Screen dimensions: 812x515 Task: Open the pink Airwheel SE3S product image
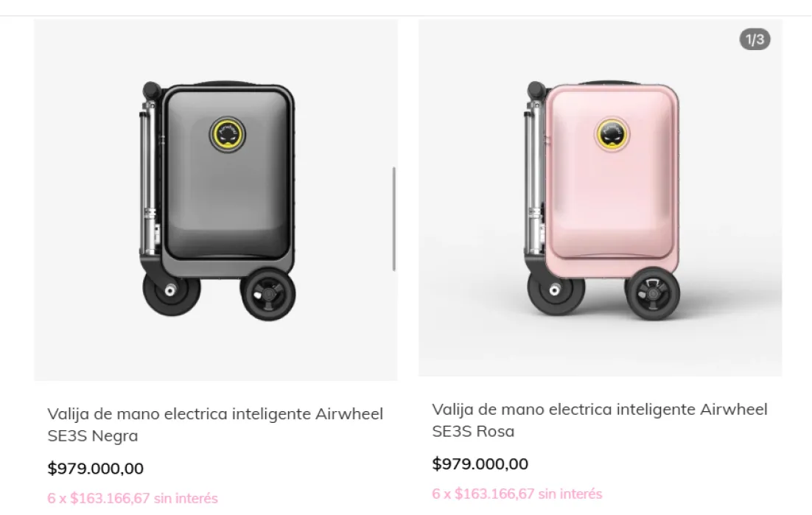point(602,195)
